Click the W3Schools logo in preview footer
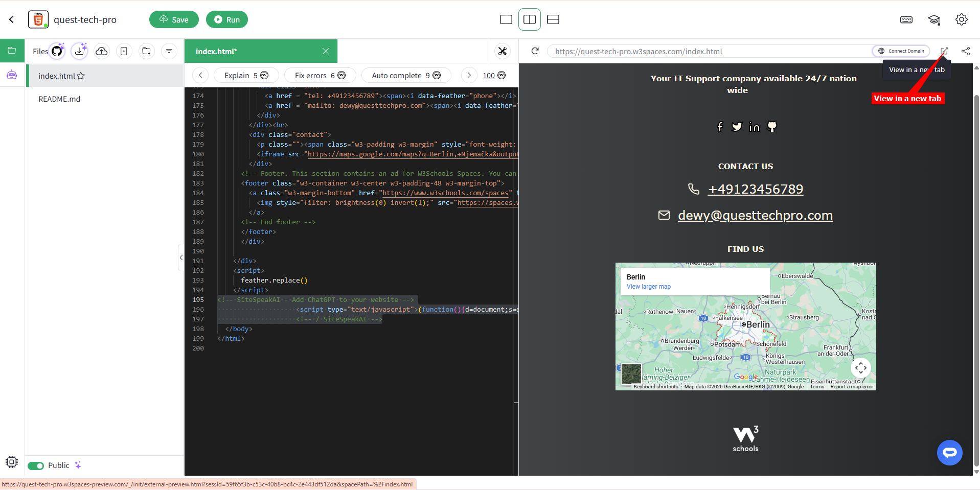This screenshot has width=980, height=490. pyautogui.click(x=746, y=439)
